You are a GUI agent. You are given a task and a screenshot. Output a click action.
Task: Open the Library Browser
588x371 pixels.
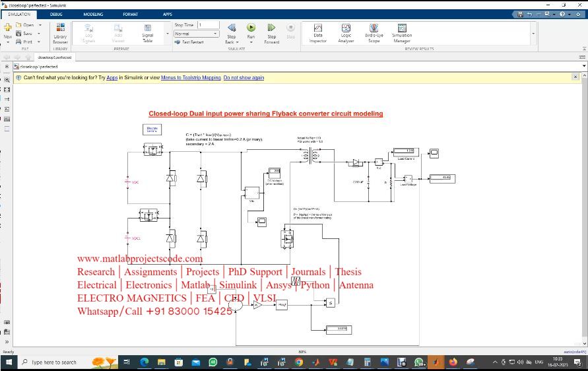click(x=60, y=33)
